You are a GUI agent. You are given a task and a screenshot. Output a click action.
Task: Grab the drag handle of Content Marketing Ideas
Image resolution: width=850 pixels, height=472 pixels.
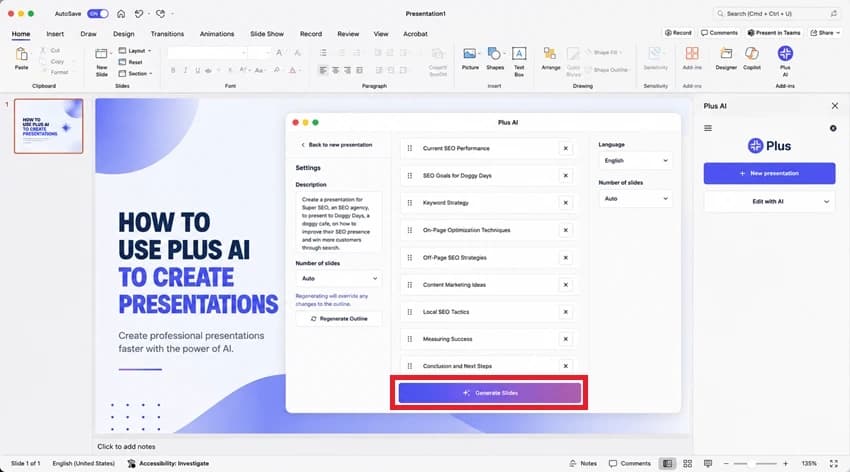410,285
